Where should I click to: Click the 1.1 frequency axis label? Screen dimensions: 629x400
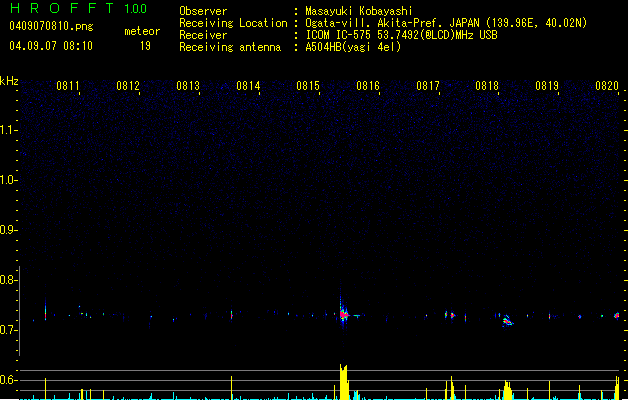click(x=8, y=130)
